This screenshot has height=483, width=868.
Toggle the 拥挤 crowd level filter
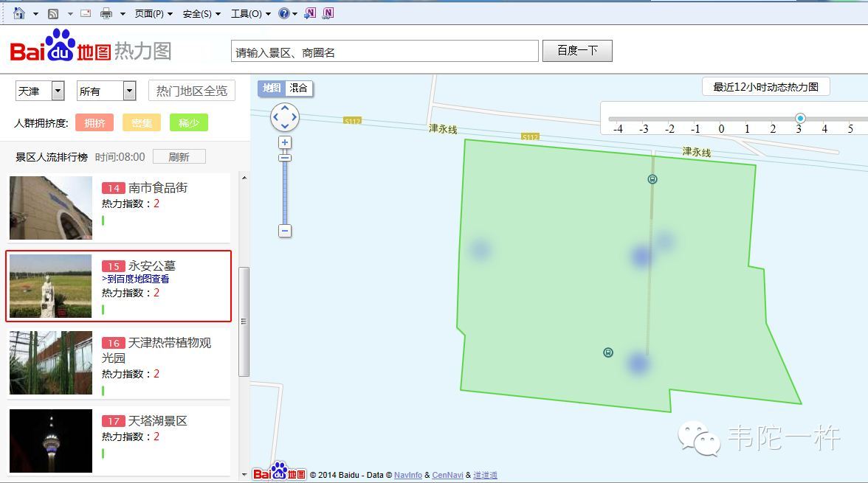click(x=94, y=123)
